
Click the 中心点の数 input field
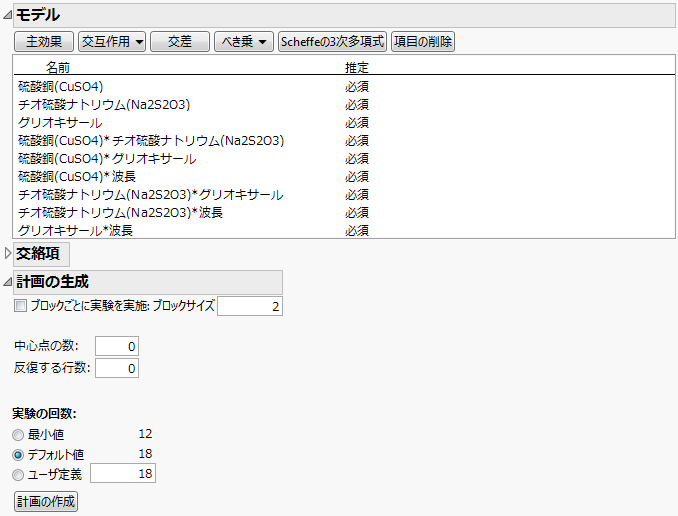point(117,346)
